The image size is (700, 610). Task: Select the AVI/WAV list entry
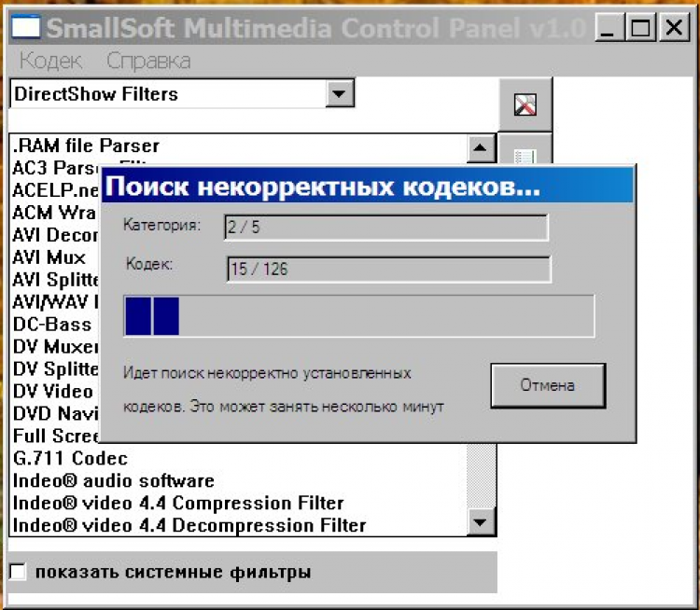click(55, 302)
